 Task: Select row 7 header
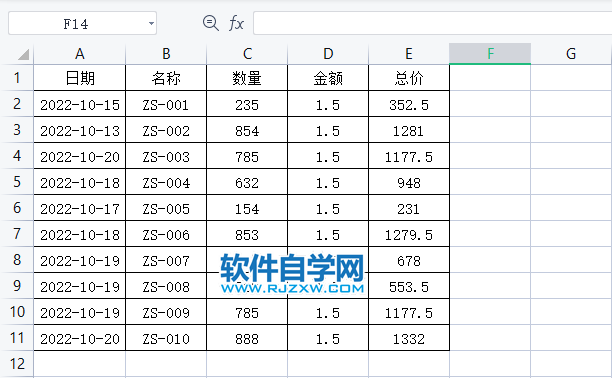point(17,234)
